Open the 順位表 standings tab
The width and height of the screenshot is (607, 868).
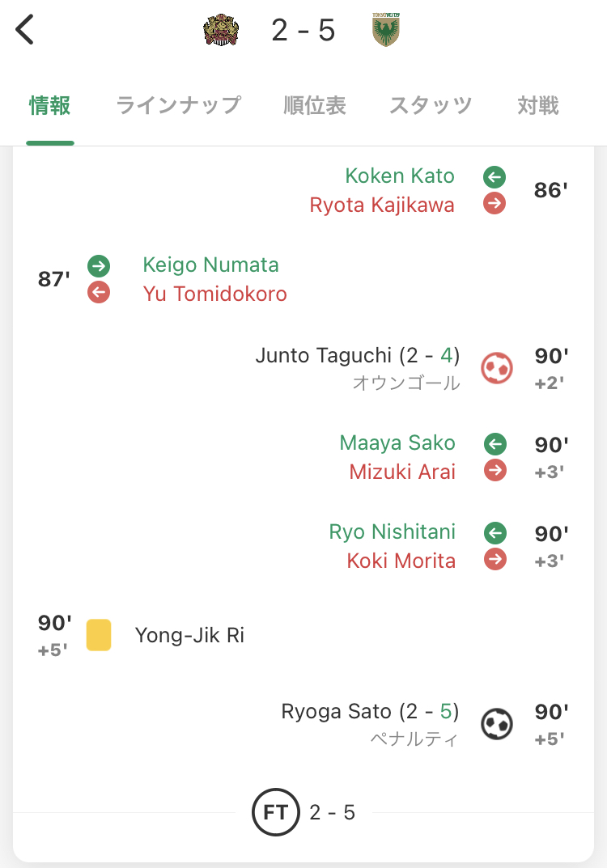[x=315, y=105]
